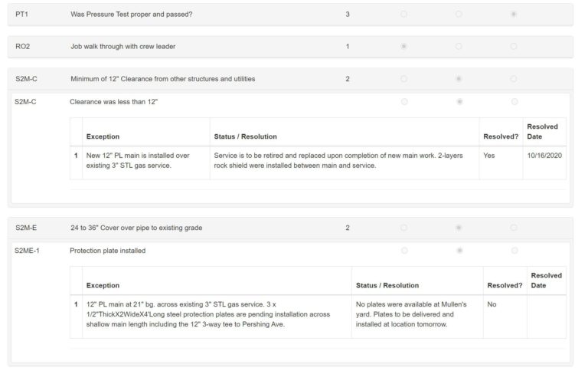Click the 'Resolved?' header in the clearance table
Image resolution: width=588 pixels, height=371 pixels.
coord(501,136)
